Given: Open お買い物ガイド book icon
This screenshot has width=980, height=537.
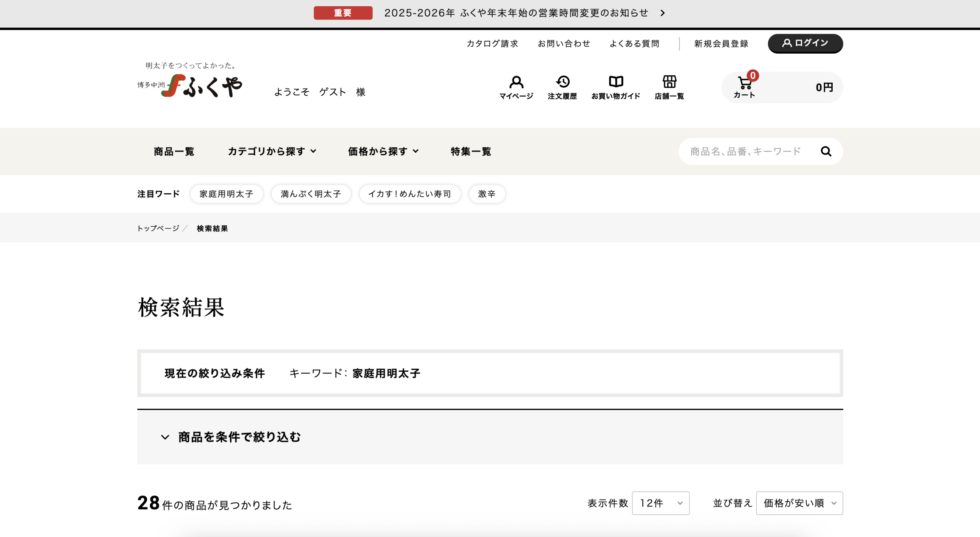Looking at the screenshot, I should pos(616,82).
